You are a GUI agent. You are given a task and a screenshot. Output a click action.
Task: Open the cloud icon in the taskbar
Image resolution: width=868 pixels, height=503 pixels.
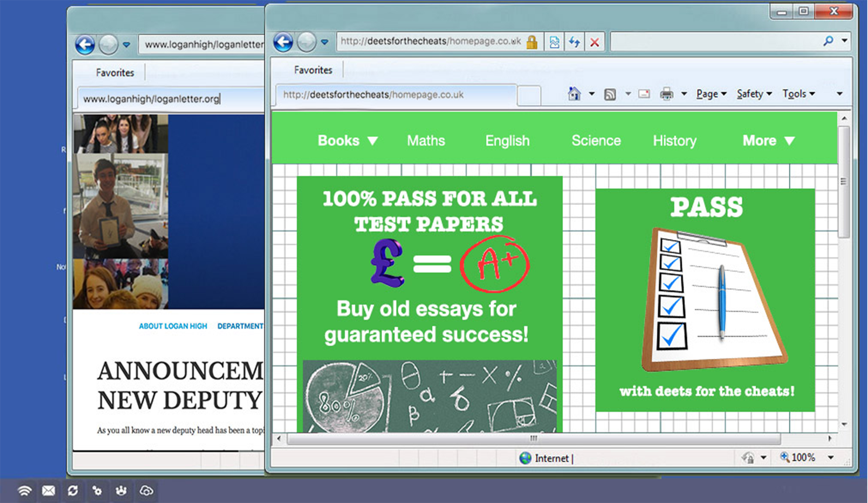coord(146,490)
